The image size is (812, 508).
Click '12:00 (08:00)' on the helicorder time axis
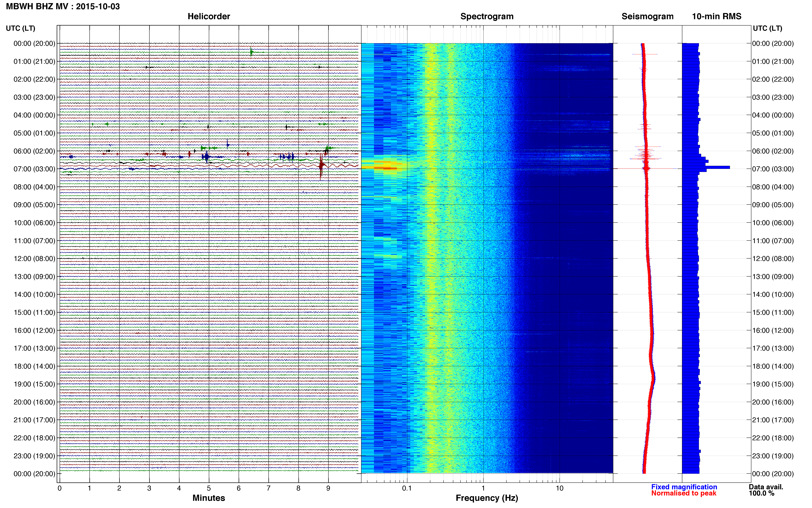tap(34, 259)
